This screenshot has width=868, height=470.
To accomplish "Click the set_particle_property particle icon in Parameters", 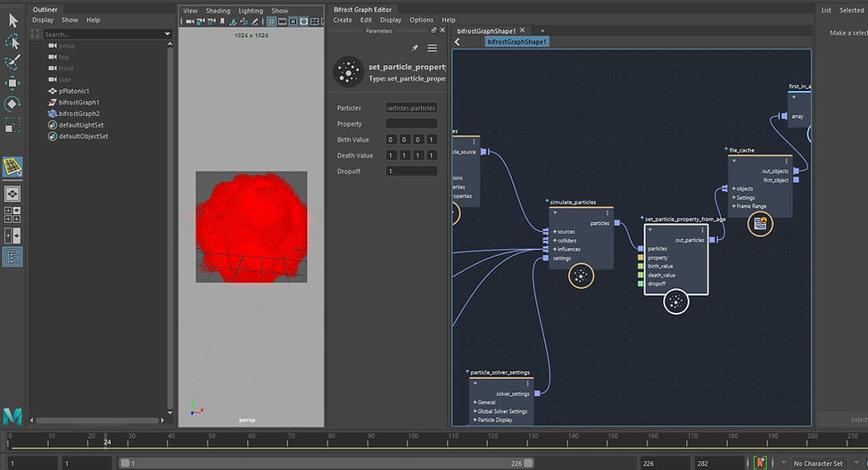I will (x=348, y=72).
